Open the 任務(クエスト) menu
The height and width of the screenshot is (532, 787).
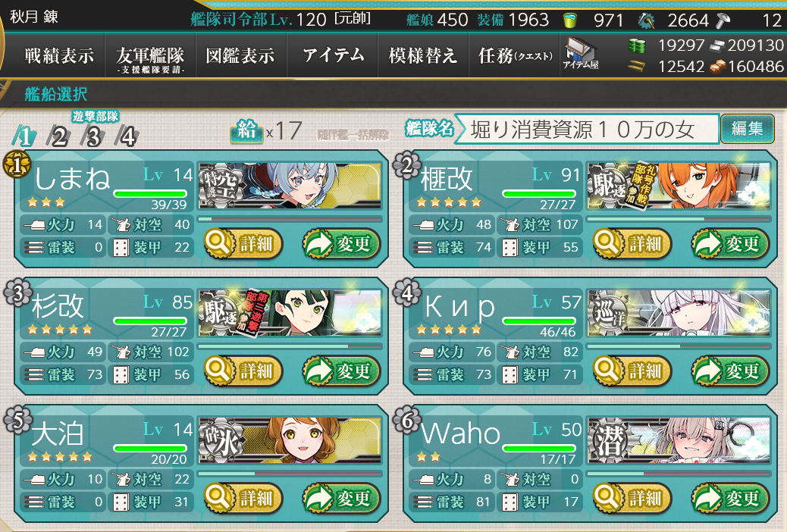(x=515, y=55)
